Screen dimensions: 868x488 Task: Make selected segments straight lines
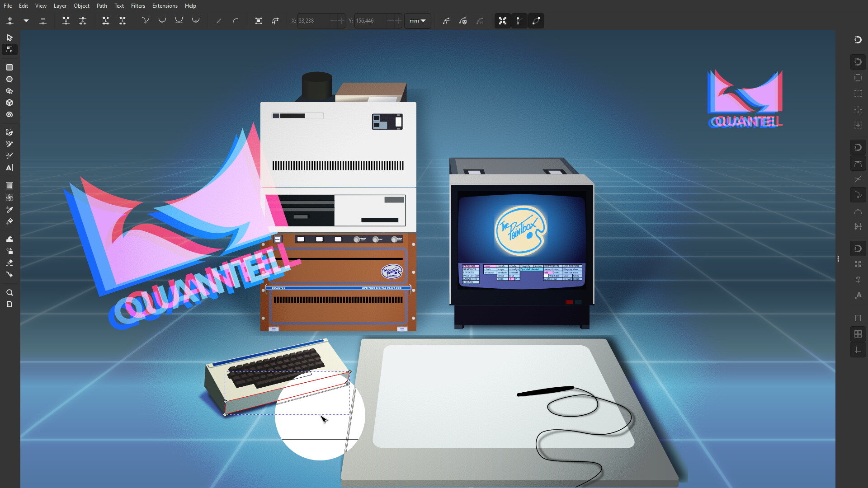(x=219, y=21)
